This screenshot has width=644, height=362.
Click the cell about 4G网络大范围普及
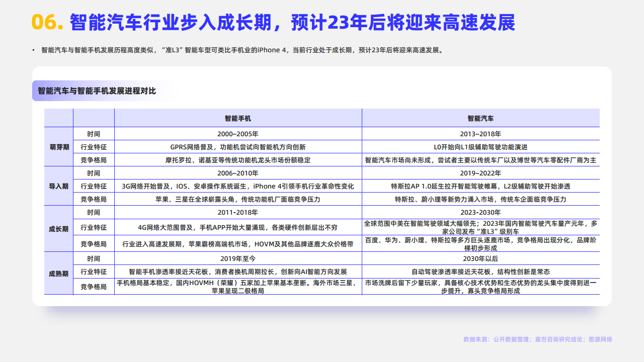(x=238, y=227)
